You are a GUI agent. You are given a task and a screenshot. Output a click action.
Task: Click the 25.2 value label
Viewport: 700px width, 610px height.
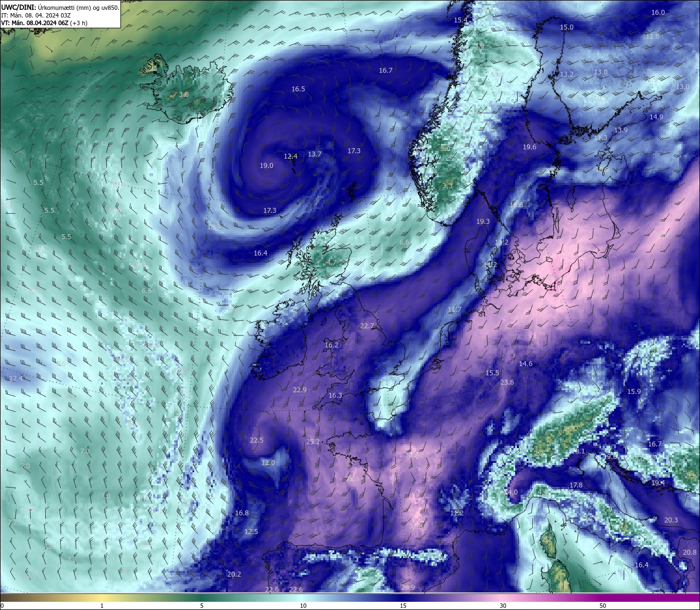point(313,442)
